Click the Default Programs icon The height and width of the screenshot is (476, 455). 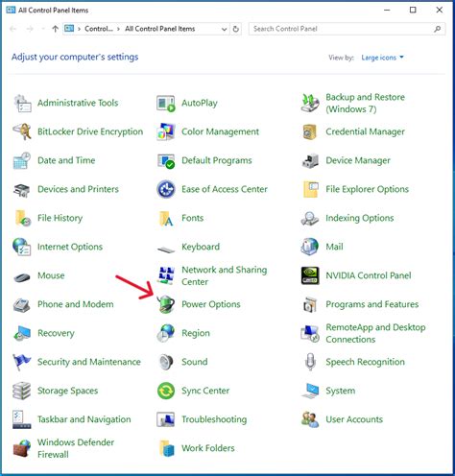coord(166,160)
